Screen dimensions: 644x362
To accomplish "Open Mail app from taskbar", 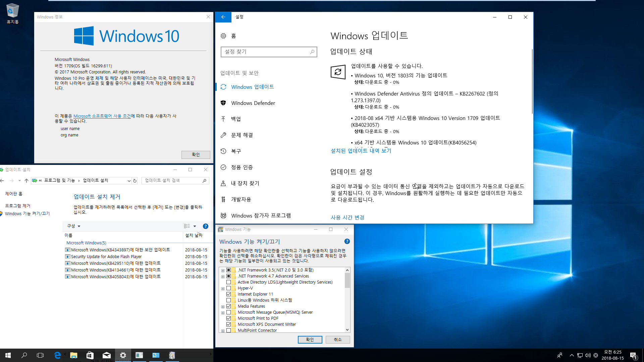I will coord(107,355).
